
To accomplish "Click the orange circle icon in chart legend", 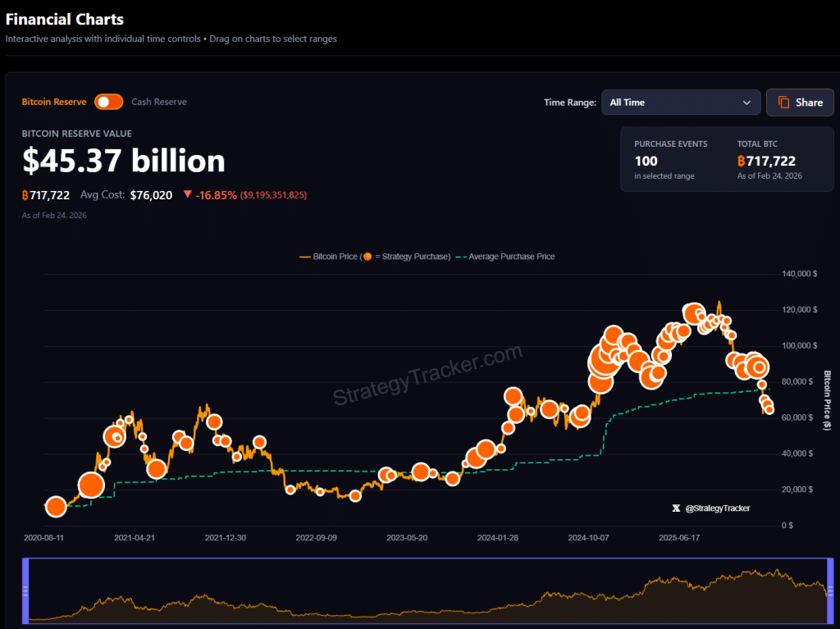I will click(x=367, y=257).
